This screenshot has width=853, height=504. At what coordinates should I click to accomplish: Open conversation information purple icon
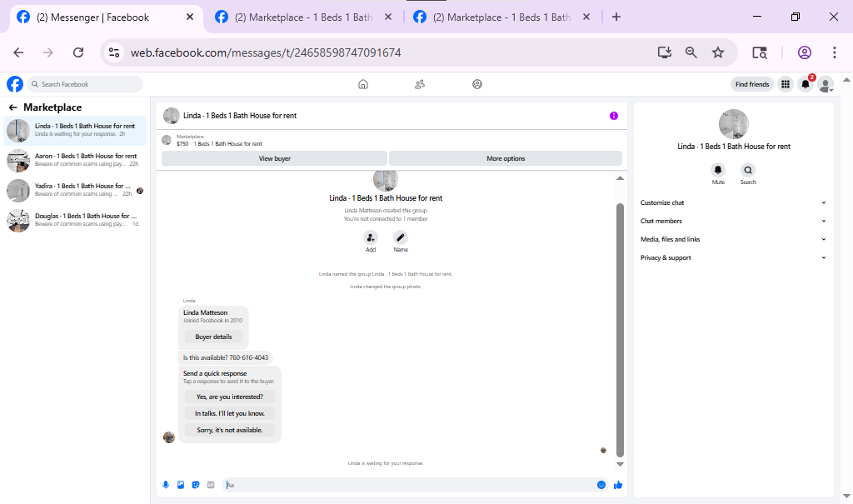(x=614, y=116)
